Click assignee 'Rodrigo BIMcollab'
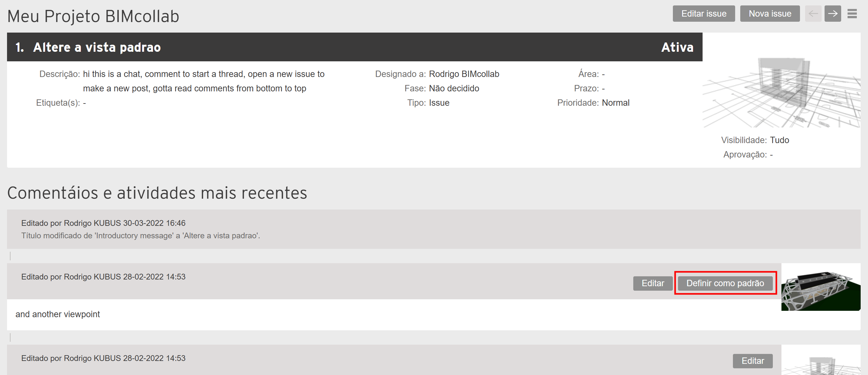This screenshot has width=868, height=375. pos(464,74)
